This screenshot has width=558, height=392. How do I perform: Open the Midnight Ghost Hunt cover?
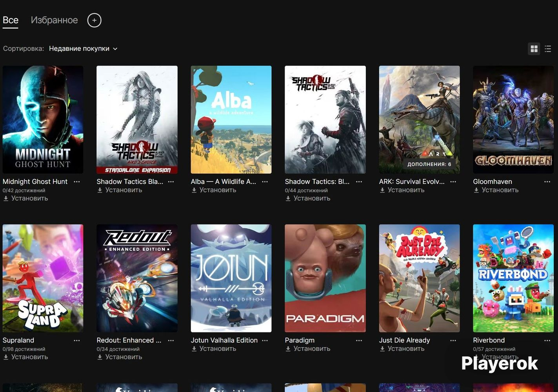click(43, 120)
